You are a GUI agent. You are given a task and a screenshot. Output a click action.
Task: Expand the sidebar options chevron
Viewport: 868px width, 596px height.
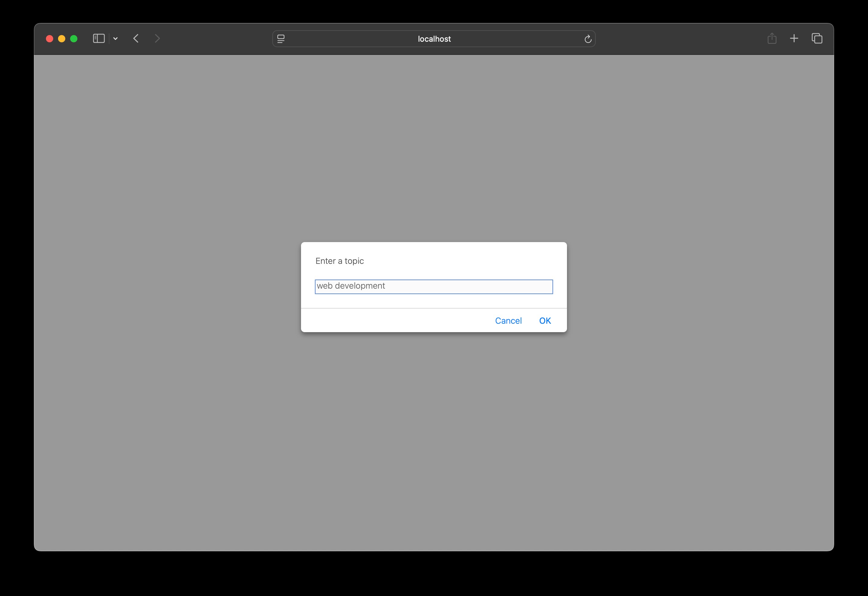tap(115, 38)
